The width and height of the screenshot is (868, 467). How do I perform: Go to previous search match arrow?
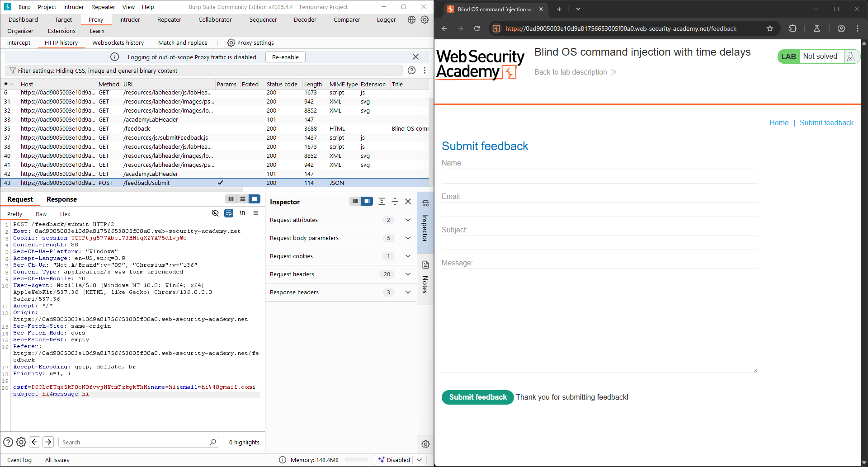(x=35, y=442)
